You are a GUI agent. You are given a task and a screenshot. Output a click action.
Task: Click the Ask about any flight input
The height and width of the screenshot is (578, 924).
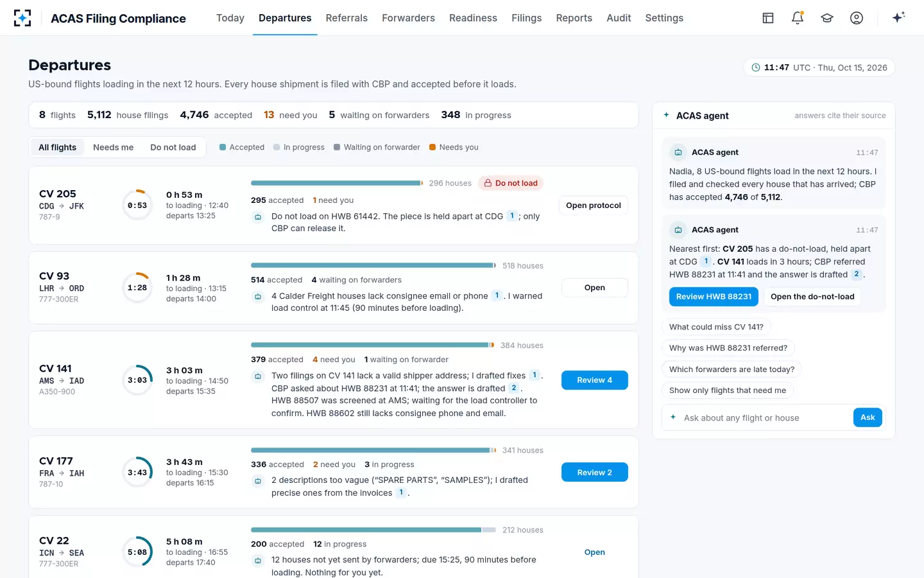point(765,418)
